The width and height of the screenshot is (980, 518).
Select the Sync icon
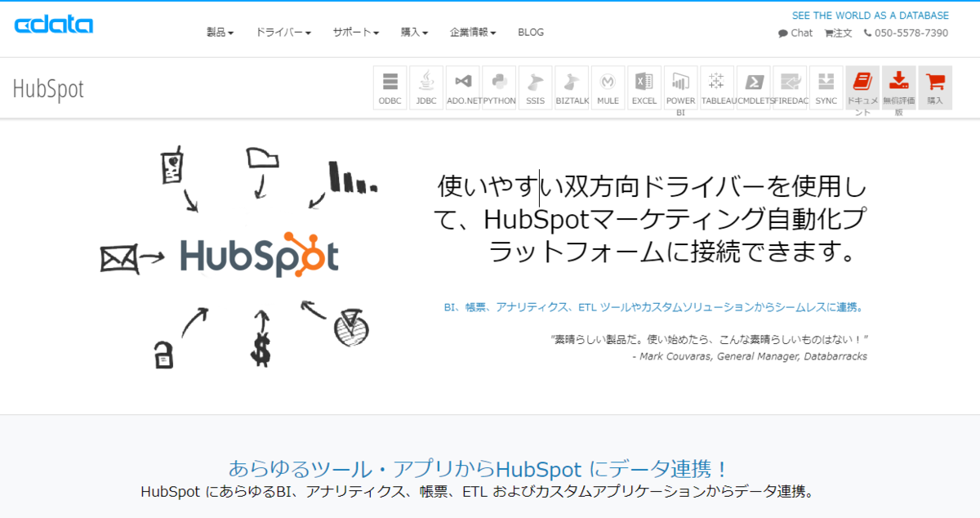point(826,87)
